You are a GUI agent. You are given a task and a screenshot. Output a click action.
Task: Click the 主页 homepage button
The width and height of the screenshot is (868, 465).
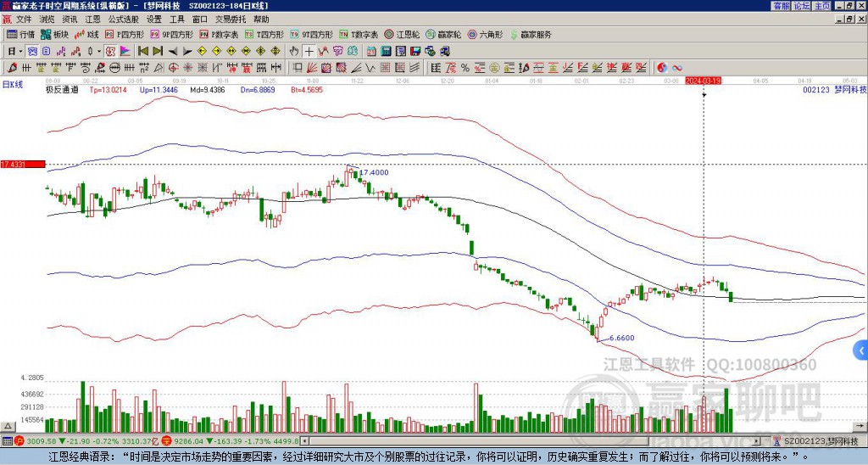coord(821,6)
